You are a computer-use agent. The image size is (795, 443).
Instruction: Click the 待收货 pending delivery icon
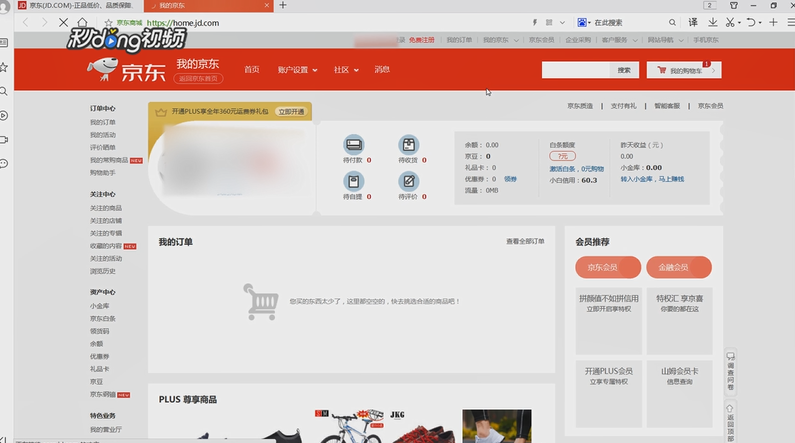pyautogui.click(x=409, y=145)
